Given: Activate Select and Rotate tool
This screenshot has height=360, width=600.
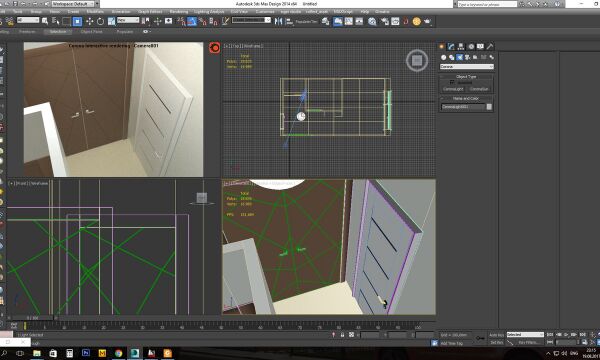Looking at the screenshot, I should click(x=100, y=21).
